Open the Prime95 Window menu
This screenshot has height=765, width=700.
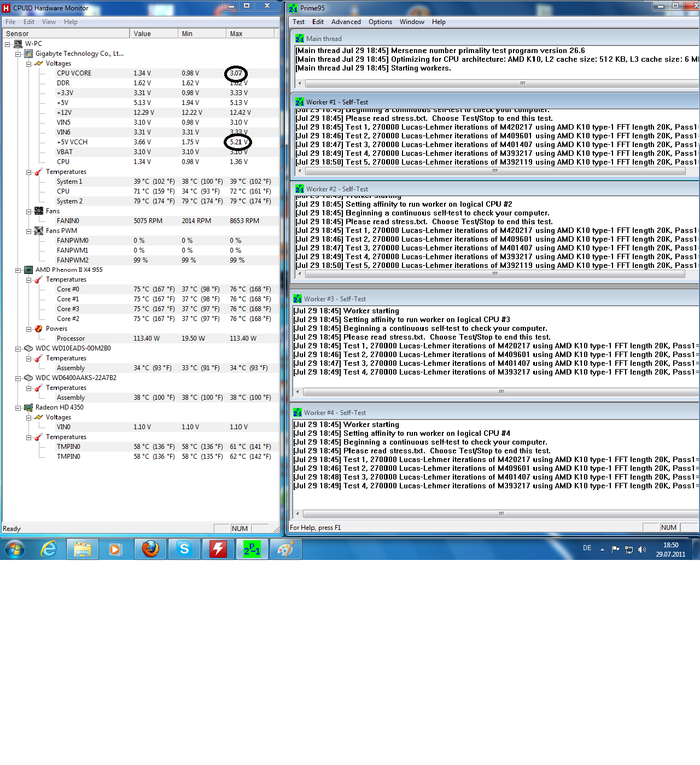412,22
